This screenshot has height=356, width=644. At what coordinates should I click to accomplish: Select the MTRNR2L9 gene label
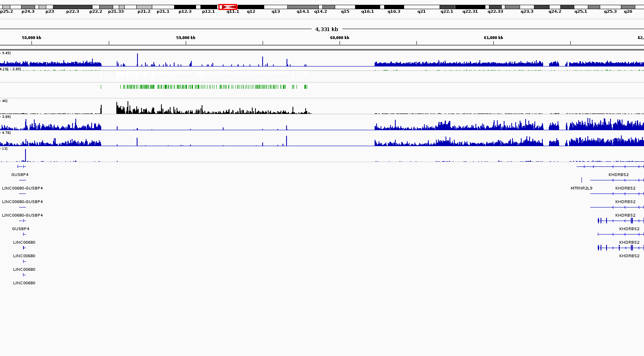581,188
